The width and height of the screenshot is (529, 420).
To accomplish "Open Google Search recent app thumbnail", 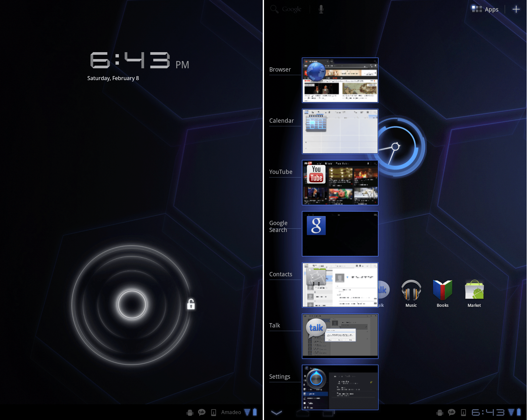I will pyautogui.click(x=340, y=234).
